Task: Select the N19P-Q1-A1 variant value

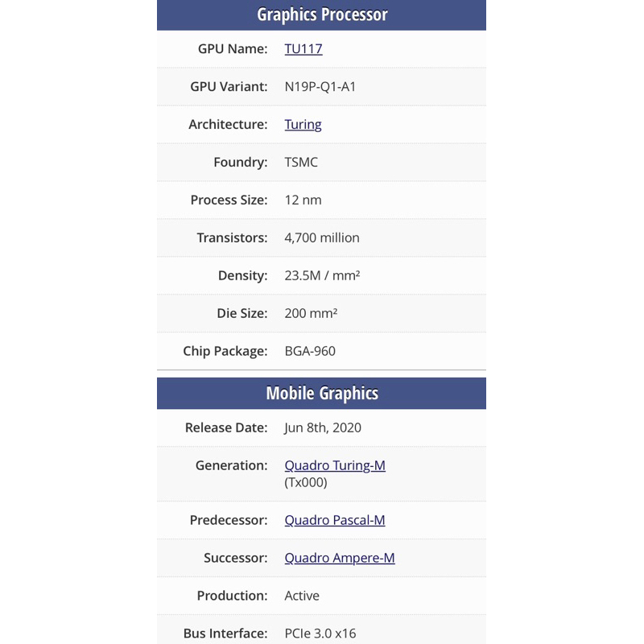Action: coord(320,87)
